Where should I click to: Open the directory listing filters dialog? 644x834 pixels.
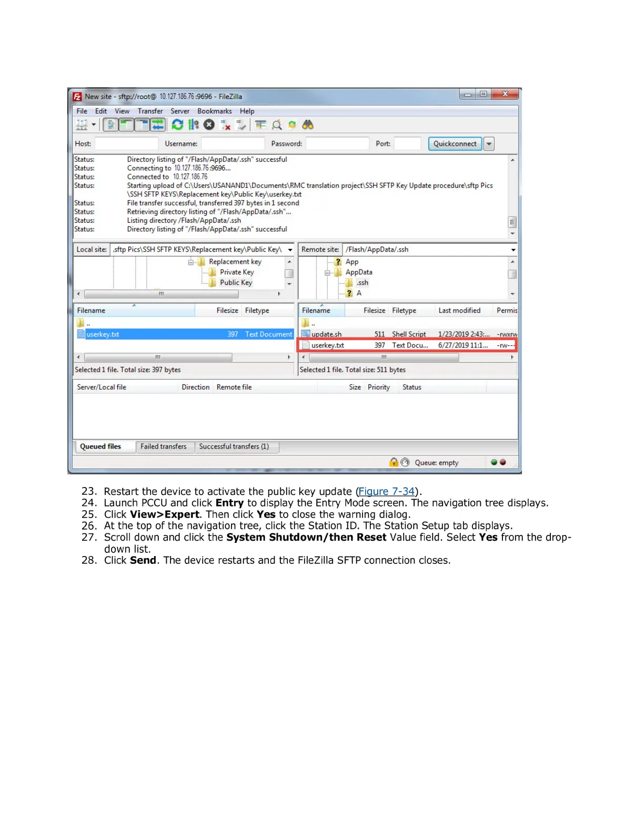pos(260,125)
